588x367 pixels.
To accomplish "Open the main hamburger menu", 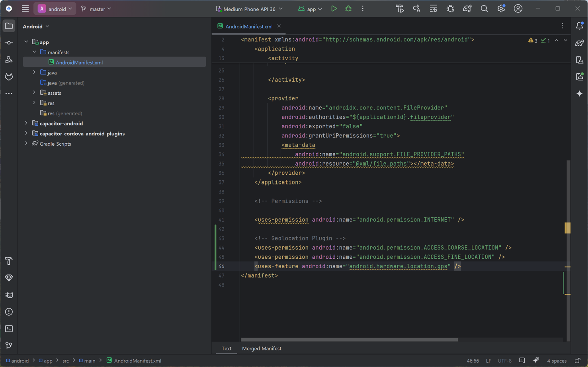I will click(25, 9).
